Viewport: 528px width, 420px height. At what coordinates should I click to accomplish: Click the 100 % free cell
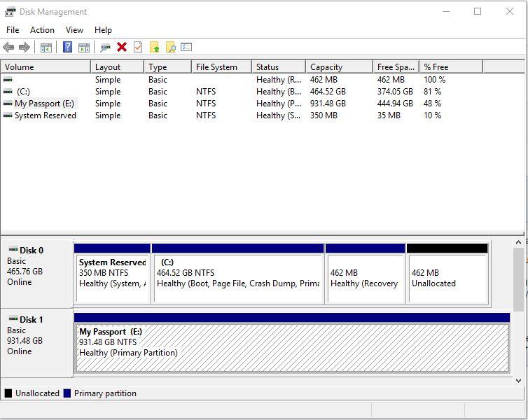pyautogui.click(x=434, y=80)
